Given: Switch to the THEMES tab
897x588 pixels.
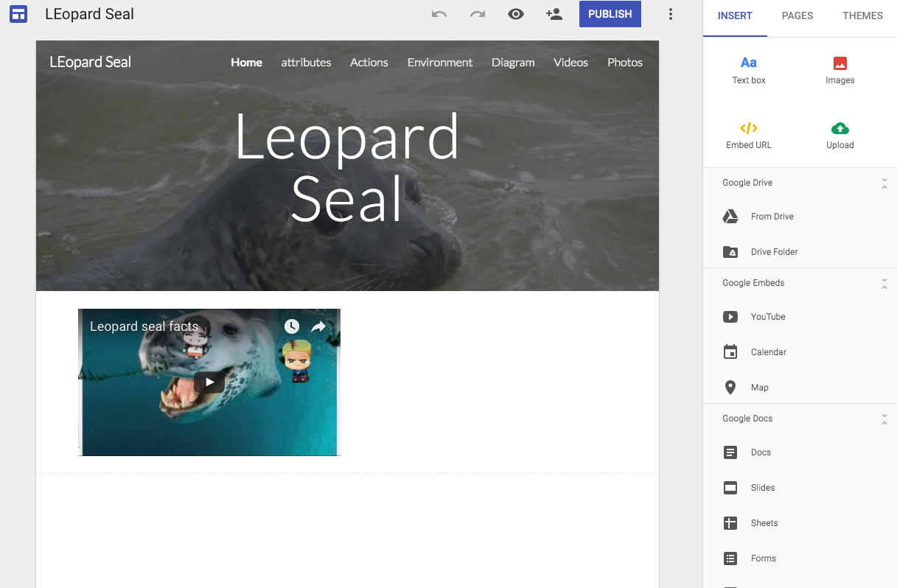Looking at the screenshot, I should (x=862, y=15).
